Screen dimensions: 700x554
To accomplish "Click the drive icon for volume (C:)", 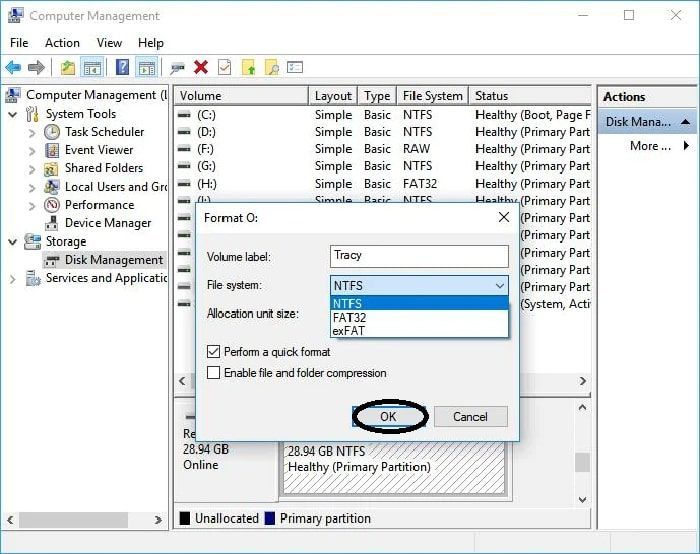I will [184, 115].
